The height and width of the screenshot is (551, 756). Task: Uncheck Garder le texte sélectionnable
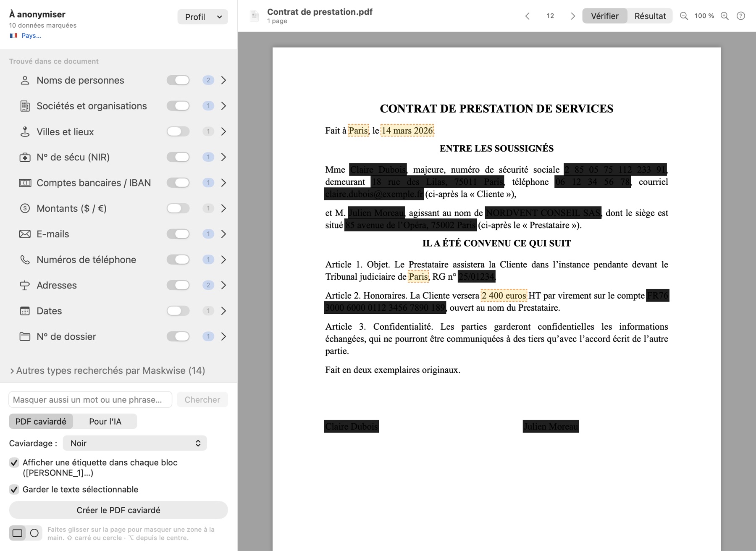click(14, 490)
